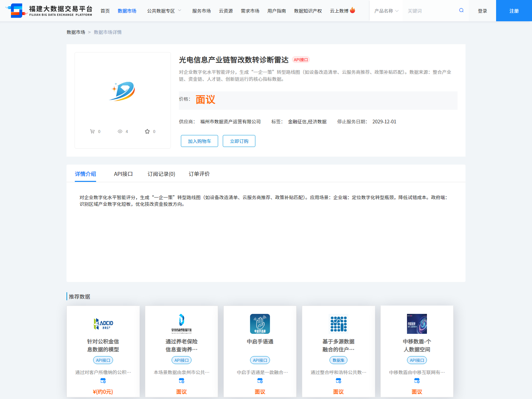Click the fire icon beside 云上数博

click(352, 10)
